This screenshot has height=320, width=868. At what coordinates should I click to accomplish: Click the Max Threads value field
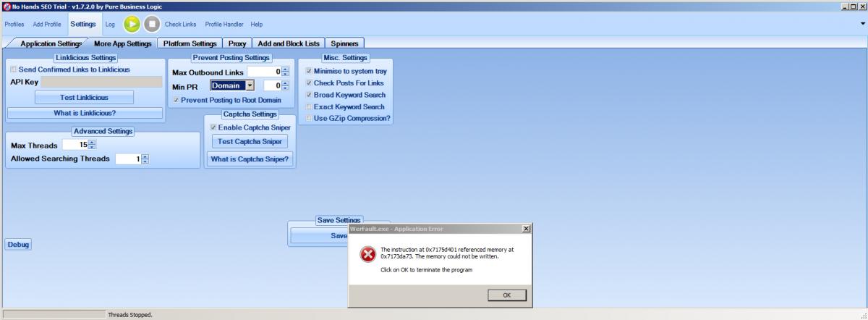(75, 145)
